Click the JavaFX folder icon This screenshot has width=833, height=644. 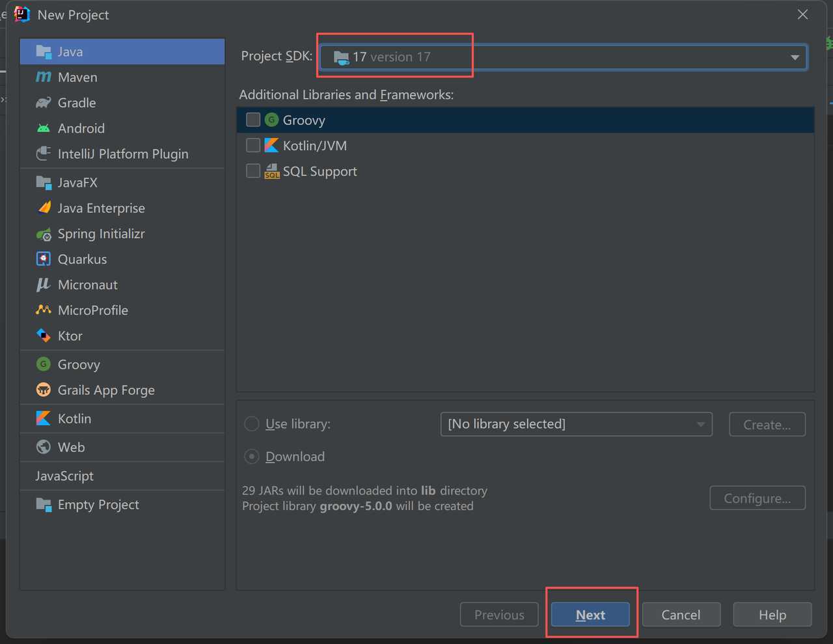click(44, 183)
